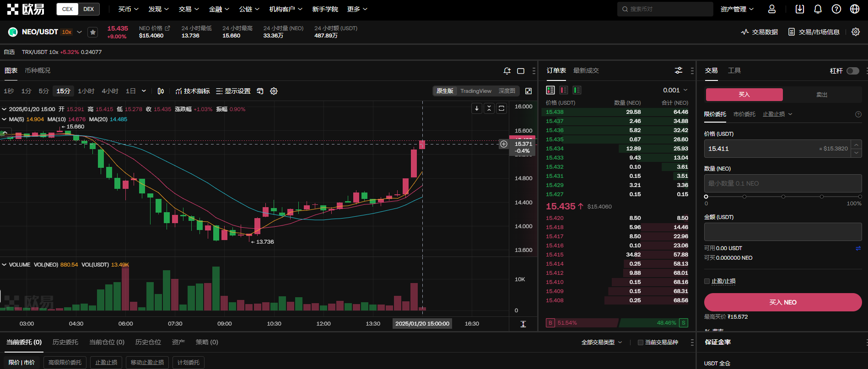Open the price alert bell icon on chart
The width and height of the screenshot is (868, 369).
point(507,71)
